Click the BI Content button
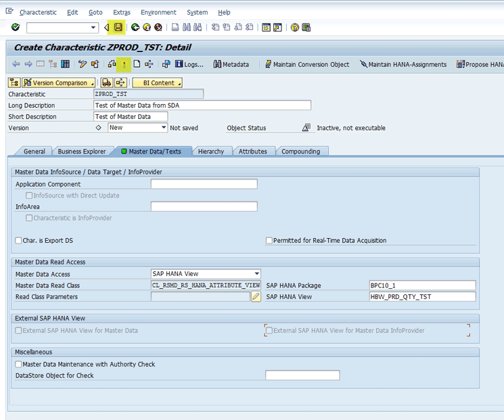This screenshot has width=504, height=420. point(158,83)
